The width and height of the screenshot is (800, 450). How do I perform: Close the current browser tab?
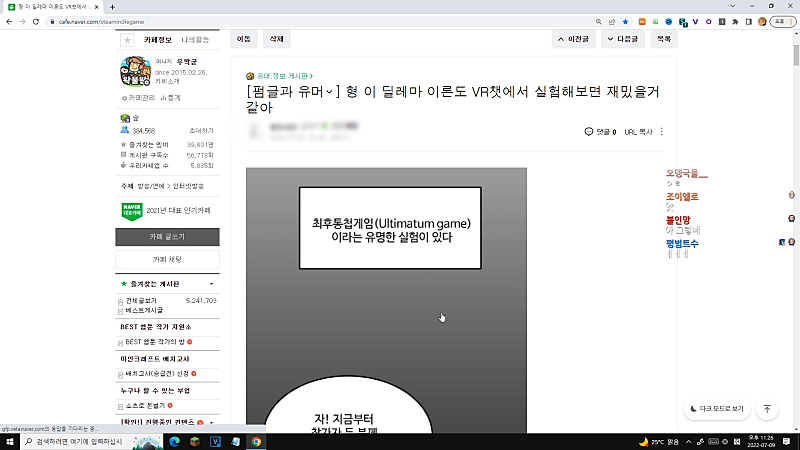(x=96, y=7)
